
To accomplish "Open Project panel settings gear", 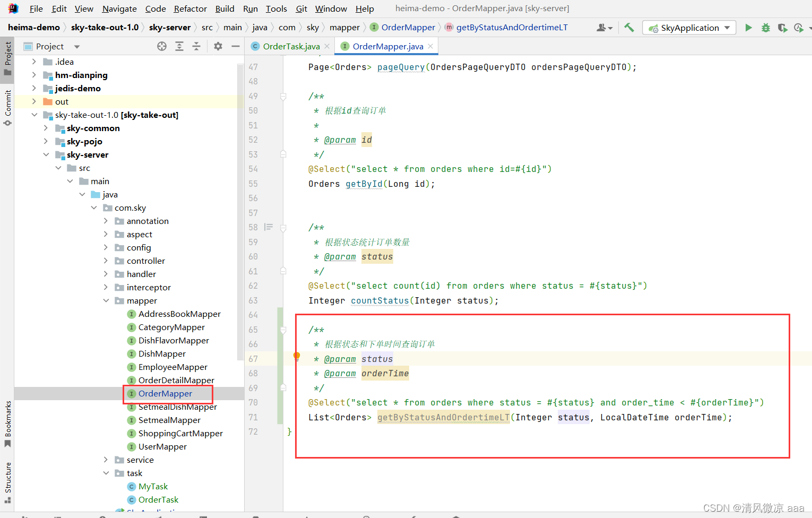I will [218, 46].
